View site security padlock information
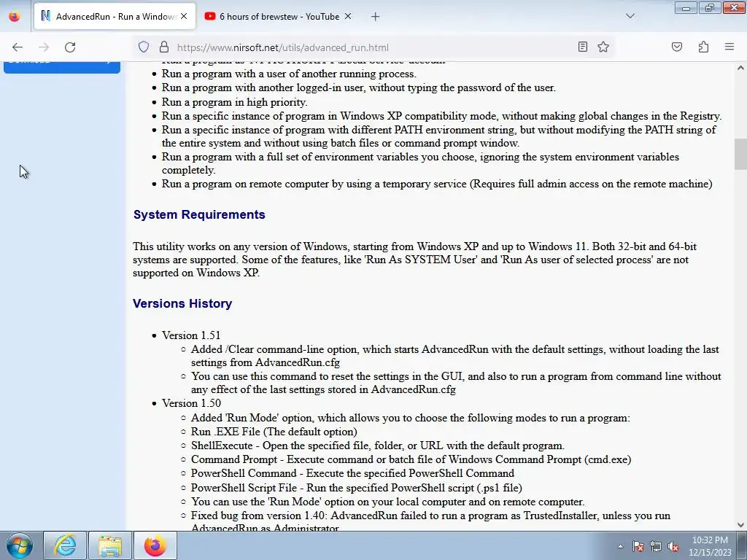This screenshot has width=747, height=560. coord(164,47)
